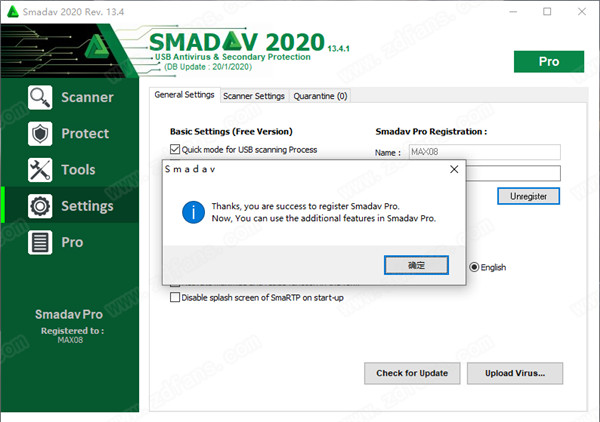Close the Smadav message dialog
The height and width of the screenshot is (422, 600).
(454, 169)
